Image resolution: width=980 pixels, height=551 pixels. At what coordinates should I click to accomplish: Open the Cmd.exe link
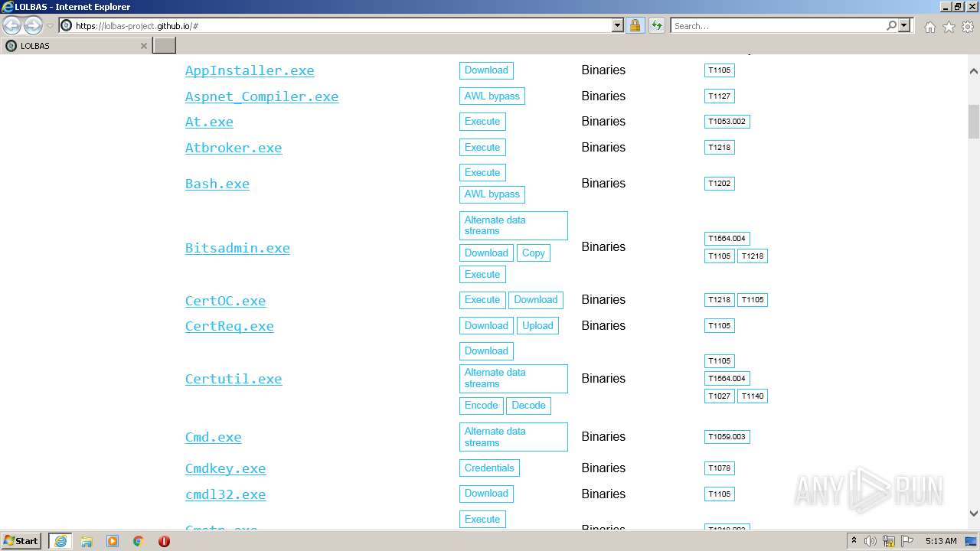pyautogui.click(x=213, y=437)
